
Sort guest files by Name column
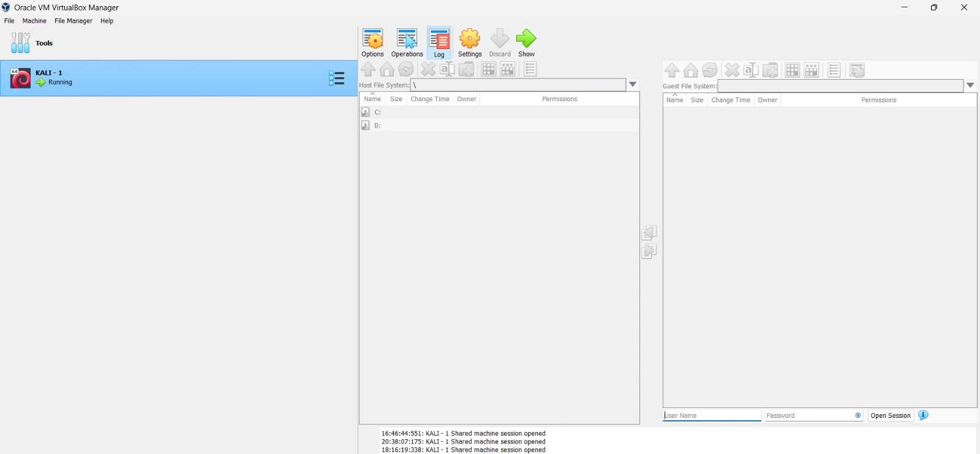click(675, 100)
